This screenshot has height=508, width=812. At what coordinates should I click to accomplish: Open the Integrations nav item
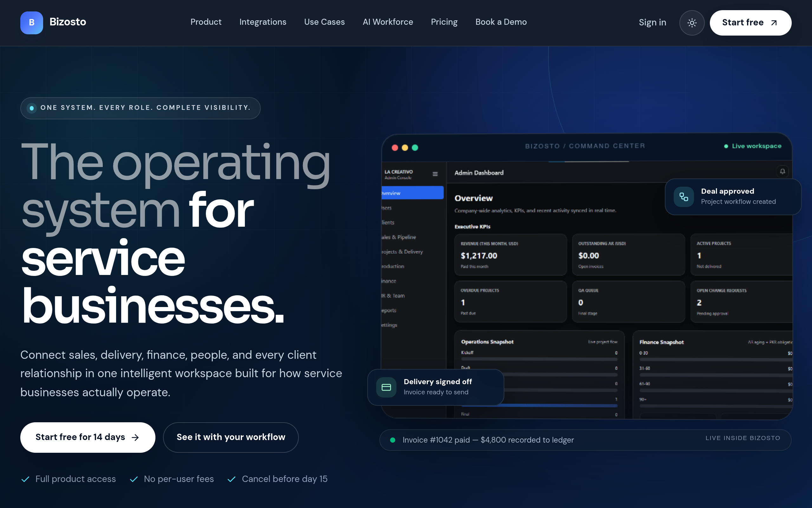coord(263,22)
